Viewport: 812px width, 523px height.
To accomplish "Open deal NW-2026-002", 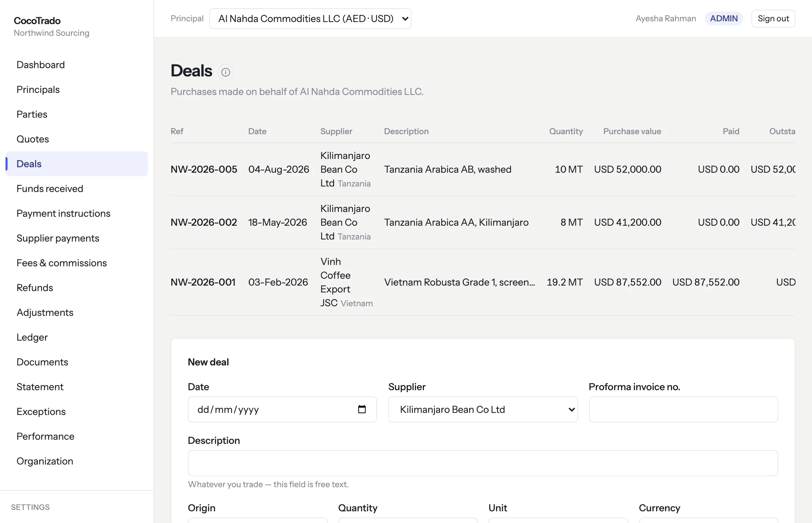I will click(204, 222).
